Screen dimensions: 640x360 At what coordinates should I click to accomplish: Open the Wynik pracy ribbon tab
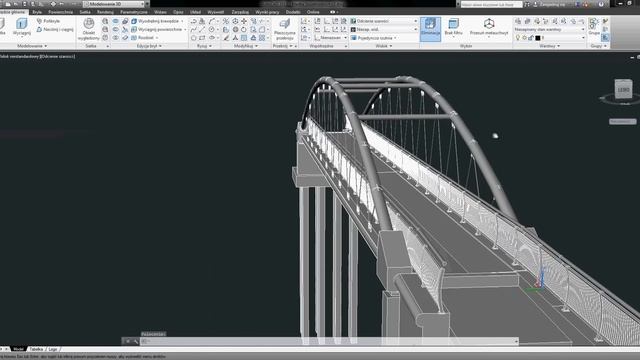pyautogui.click(x=267, y=12)
